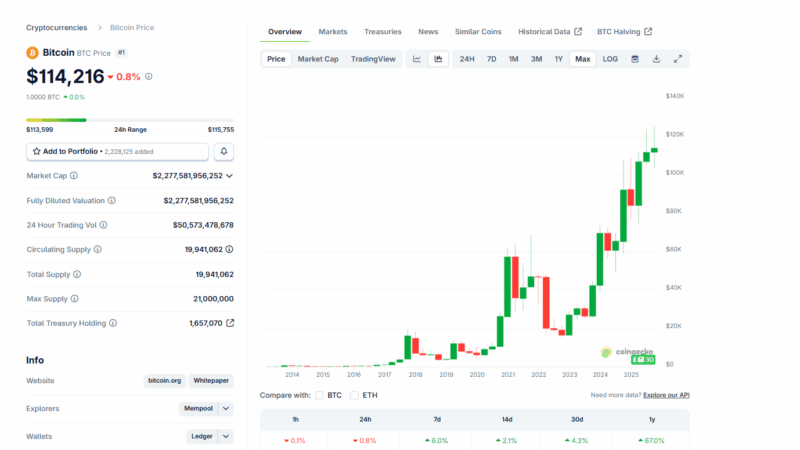This screenshot has width=800, height=450.
Task: Select the 3M time range
Action: point(536,59)
